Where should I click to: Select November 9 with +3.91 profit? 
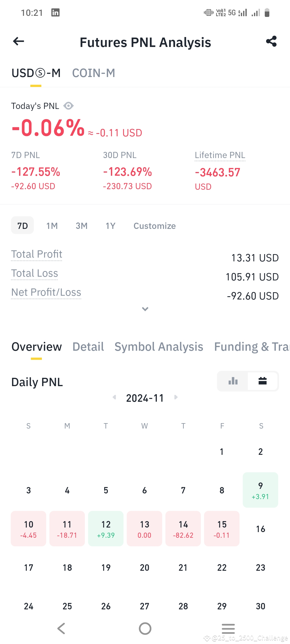tap(260, 490)
